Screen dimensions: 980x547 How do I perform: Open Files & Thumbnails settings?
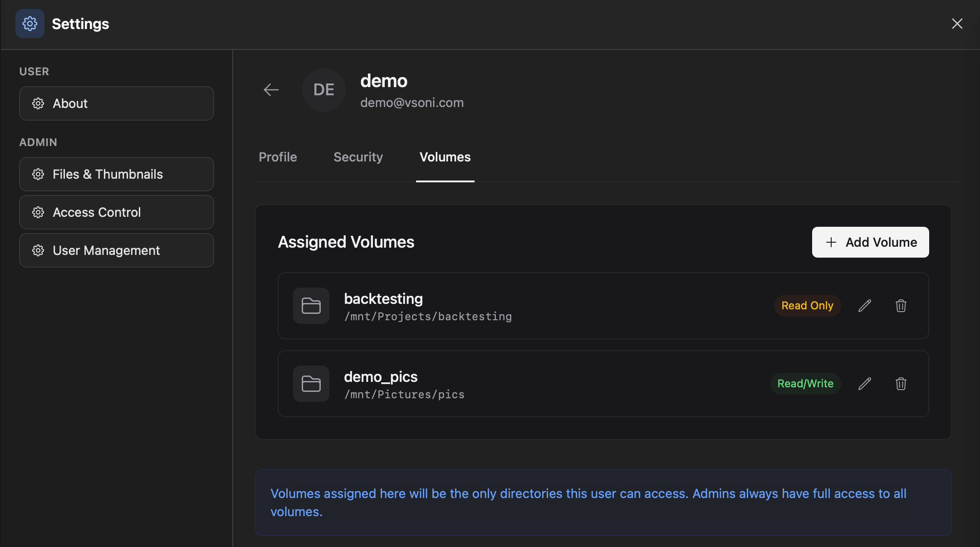108,174
